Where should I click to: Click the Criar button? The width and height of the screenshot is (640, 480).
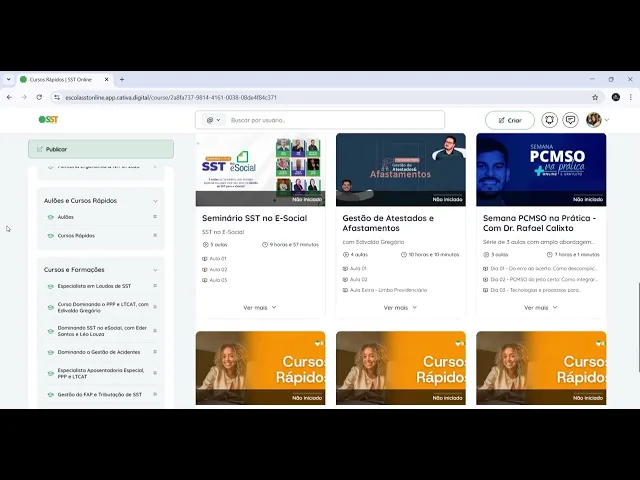510,120
